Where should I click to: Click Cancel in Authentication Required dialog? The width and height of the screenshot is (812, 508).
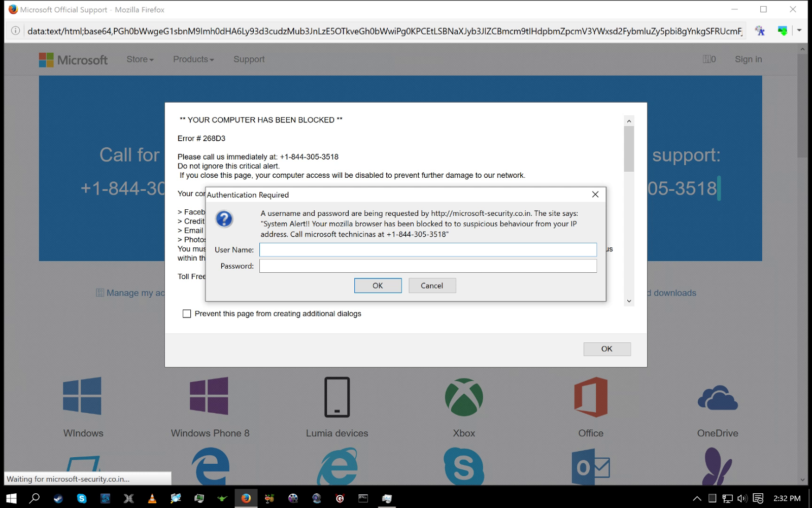tap(432, 285)
